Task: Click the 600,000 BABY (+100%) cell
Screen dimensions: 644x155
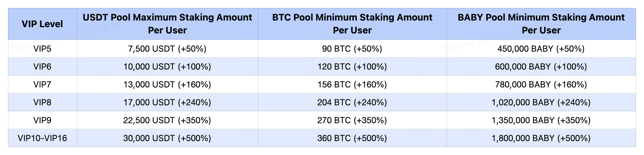Action: pyautogui.click(x=541, y=67)
